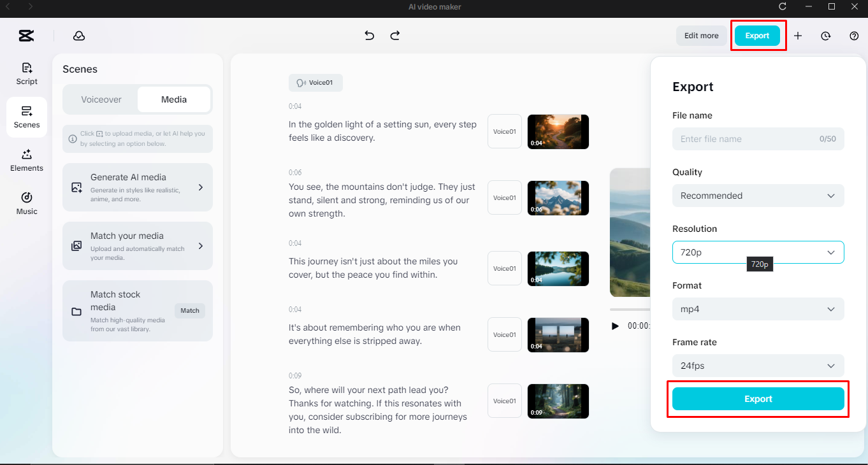Click the Export button in the panel
The width and height of the screenshot is (868, 465).
pos(758,399)
